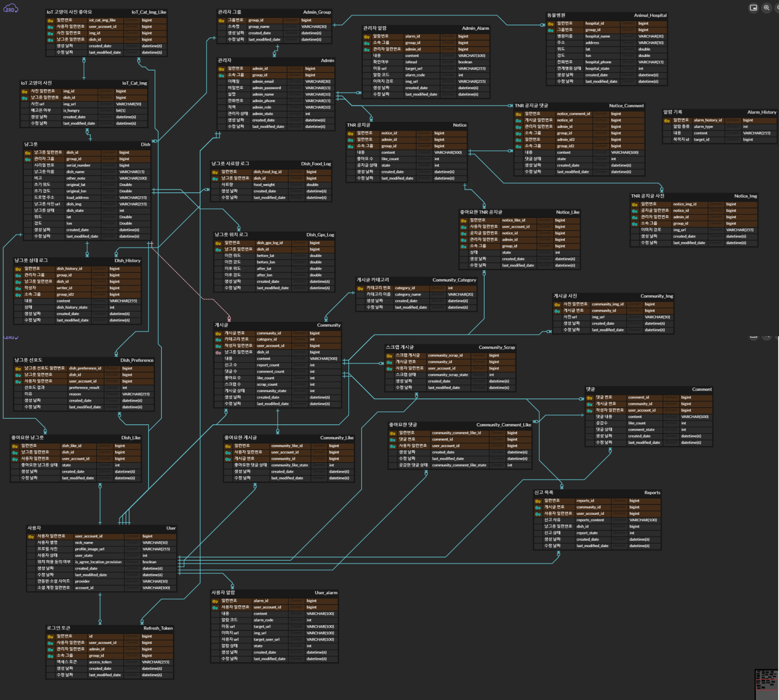Viewport: 779px width, 700px height.
Task: Click the admin_role column in Admin table
Action: point(262,107)
